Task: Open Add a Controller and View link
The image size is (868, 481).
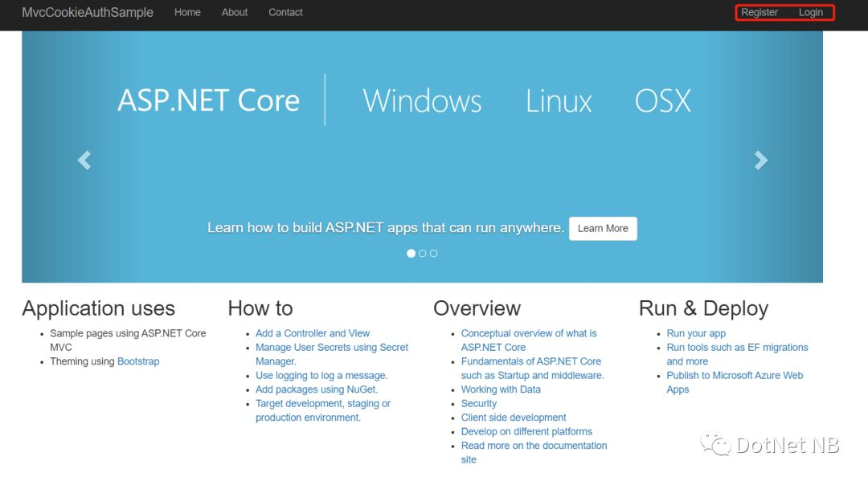Action: click(x=312, y=333)
